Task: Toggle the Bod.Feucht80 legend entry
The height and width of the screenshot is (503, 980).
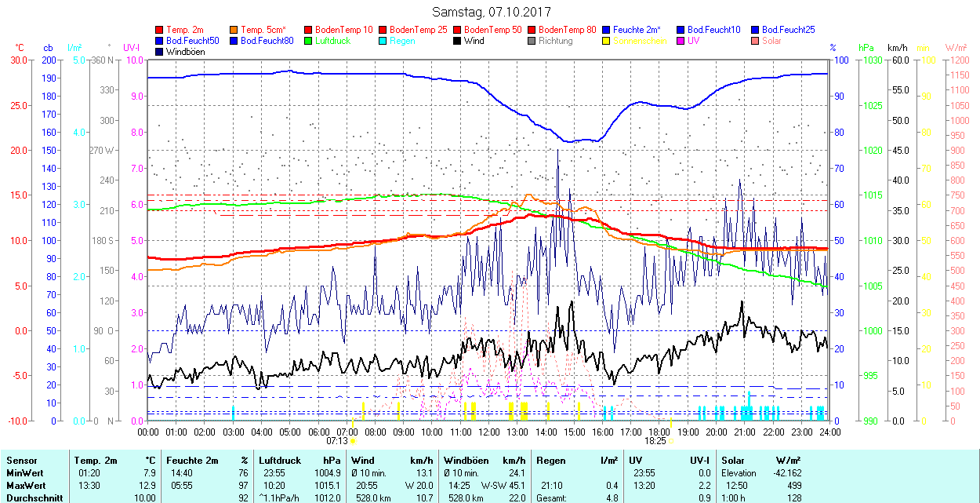Action: coord(267,41)
